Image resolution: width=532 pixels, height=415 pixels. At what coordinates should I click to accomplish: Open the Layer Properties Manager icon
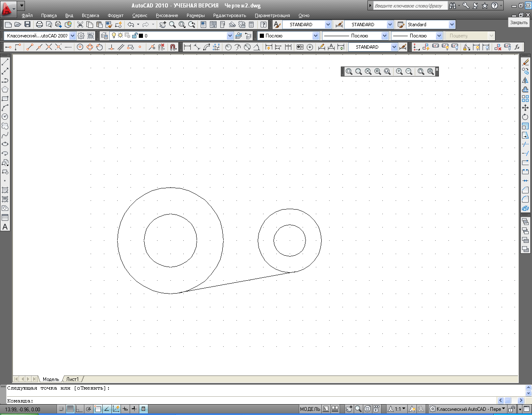coord(104,36)
